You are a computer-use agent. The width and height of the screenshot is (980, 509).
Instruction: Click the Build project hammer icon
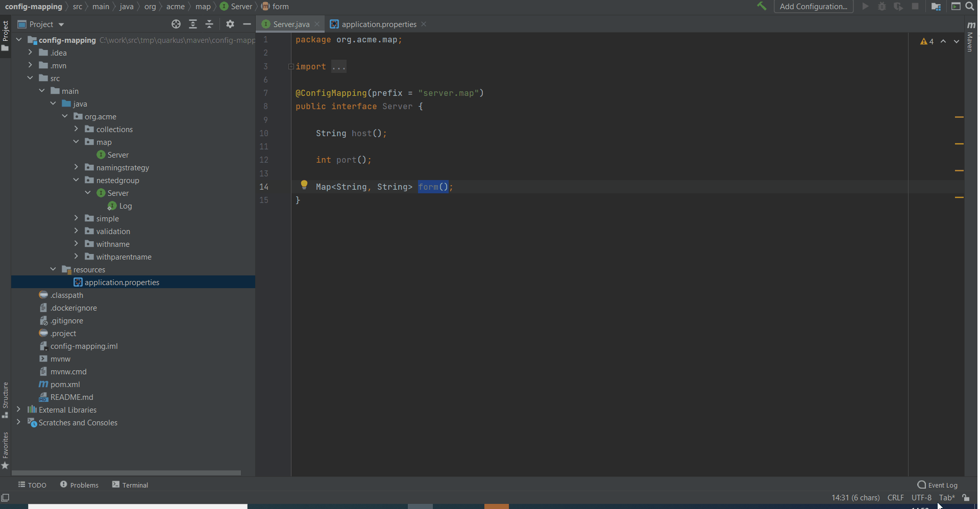(762, 6)
